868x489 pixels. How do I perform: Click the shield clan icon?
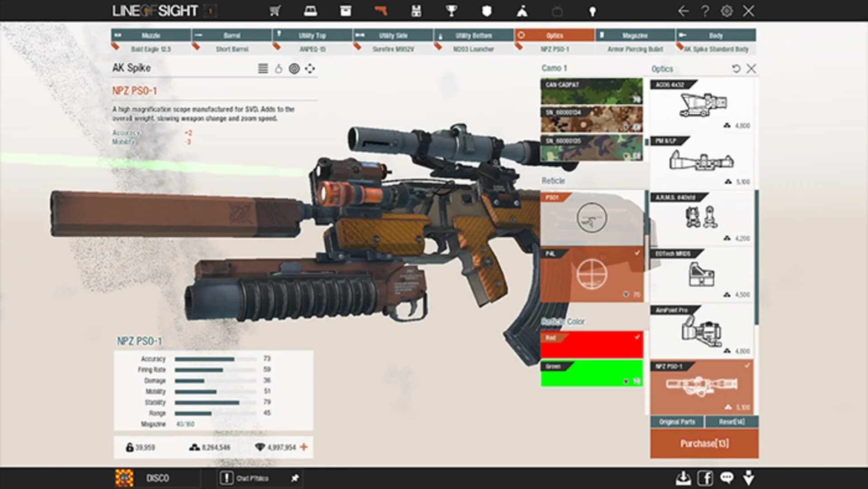click(x=487, y=10)
